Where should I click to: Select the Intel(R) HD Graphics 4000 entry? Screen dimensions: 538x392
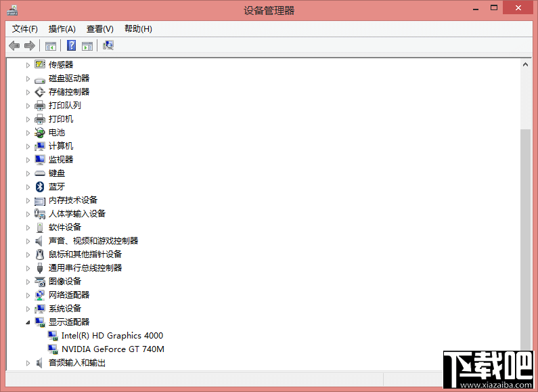[112, 336]
